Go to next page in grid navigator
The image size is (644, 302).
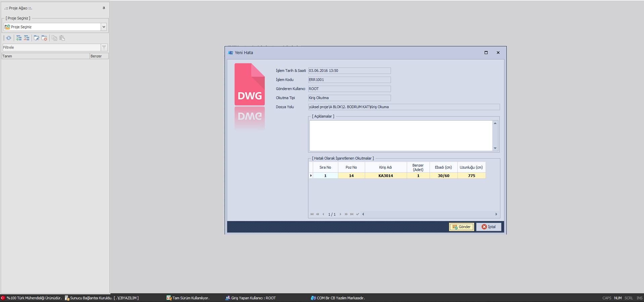346,214
